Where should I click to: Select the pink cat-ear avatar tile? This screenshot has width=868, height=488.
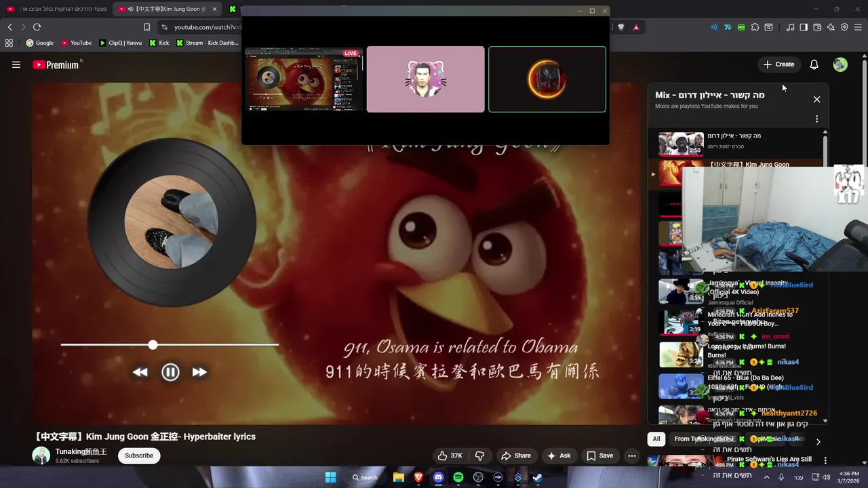pyautogui.click(x=425, y=79)
